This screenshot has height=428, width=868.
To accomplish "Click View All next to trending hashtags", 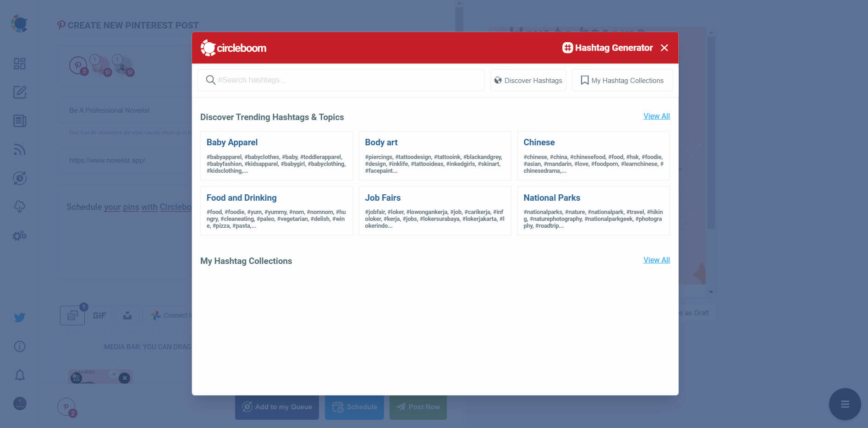I will point(656,116).
